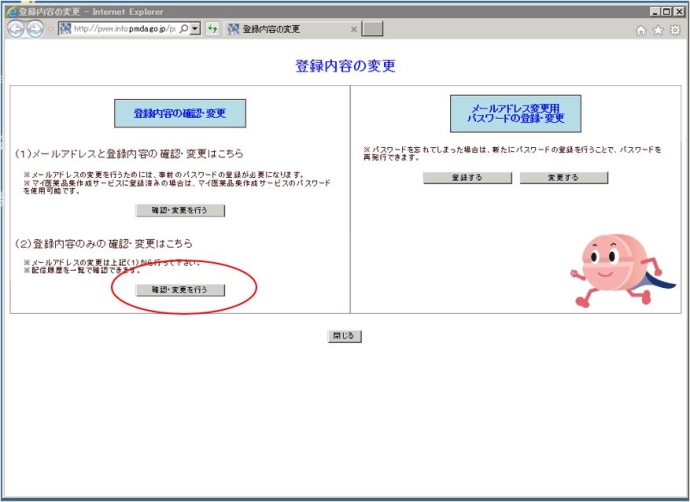Click the search magnifier in address bar
Image resolution: width=690 pixels, height=502 pixels.
tap(184, 29)
